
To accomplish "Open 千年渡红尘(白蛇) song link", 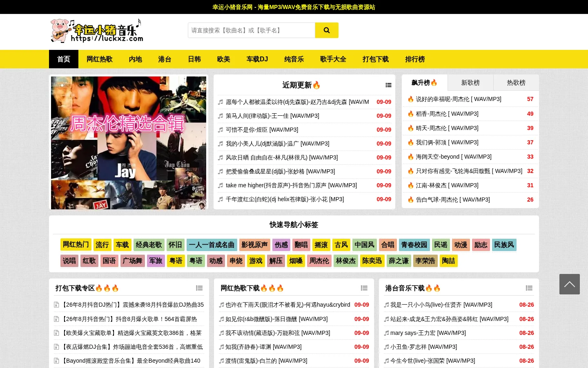I will click(x=285, y=199).
